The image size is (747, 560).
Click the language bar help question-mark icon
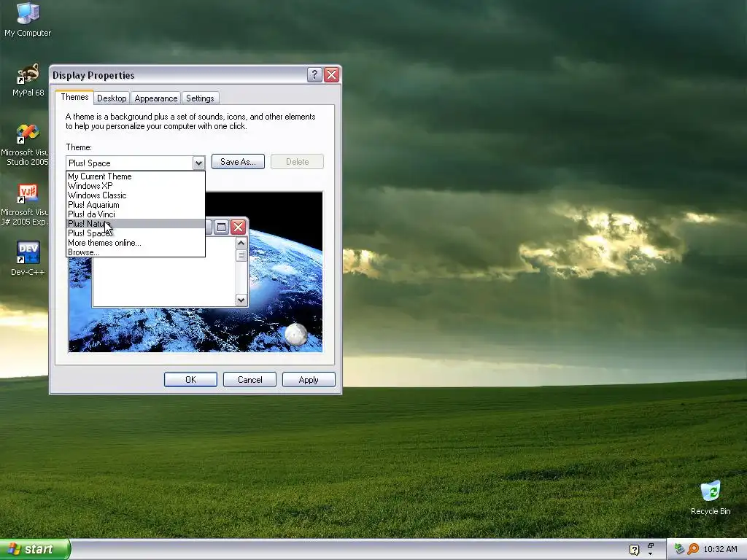coord(634,550)
